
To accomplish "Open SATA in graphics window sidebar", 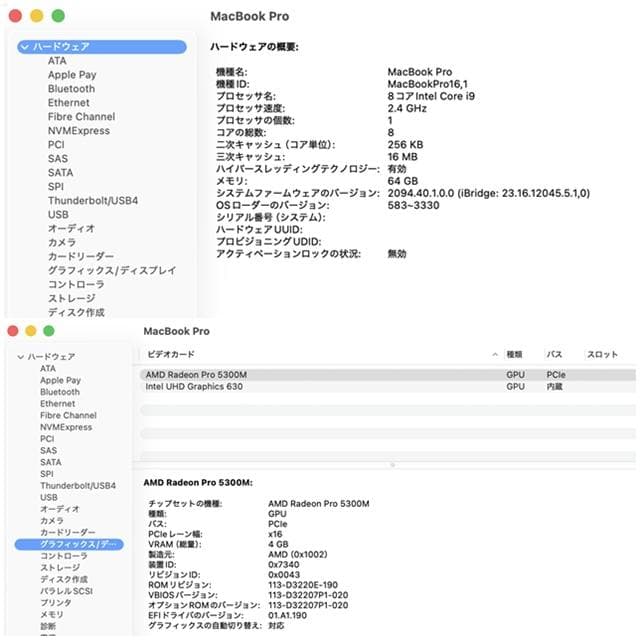I will click(x=51, y=462).
